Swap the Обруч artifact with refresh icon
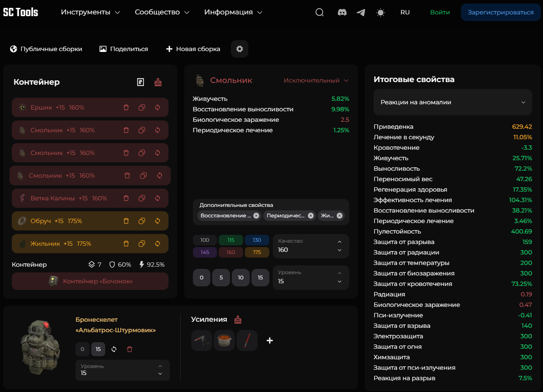543x392 pixels. click(158, 221)
